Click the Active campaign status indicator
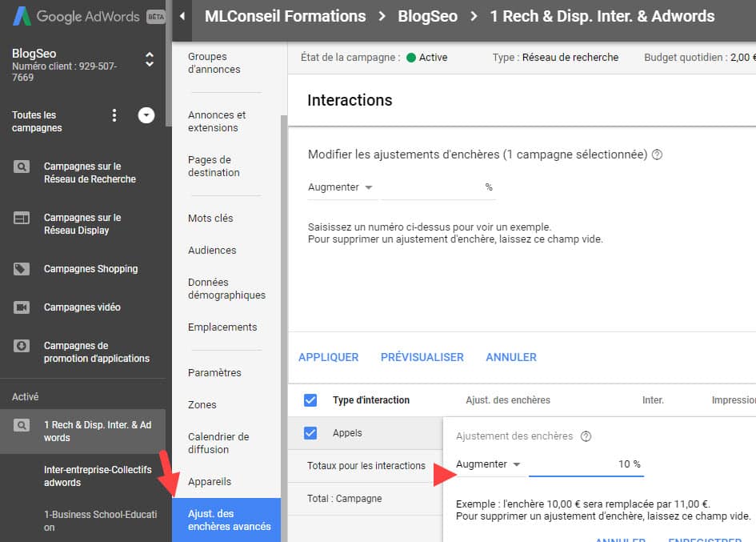The height and width of the screenshot is (542, 756). tap(426, 58)
